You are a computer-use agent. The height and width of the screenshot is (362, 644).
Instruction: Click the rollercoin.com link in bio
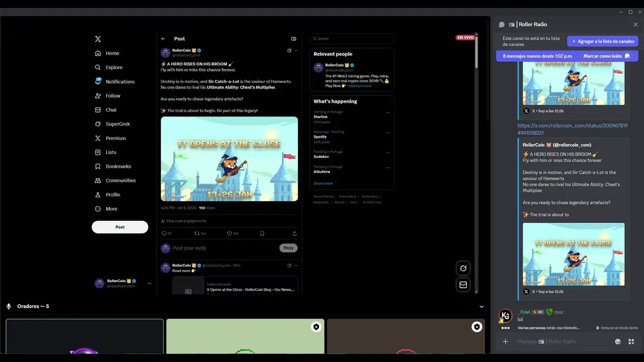pyautogui.click(x=359, y=86)
